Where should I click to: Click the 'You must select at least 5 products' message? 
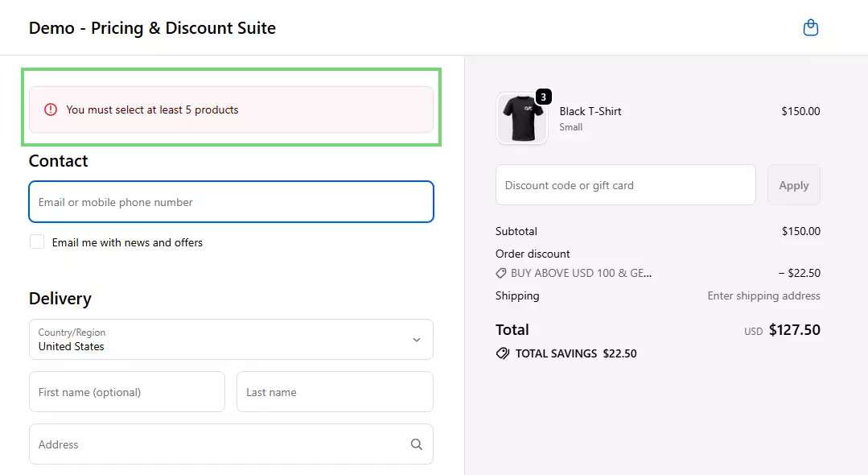pyautogui.click(x=153, y=109)
